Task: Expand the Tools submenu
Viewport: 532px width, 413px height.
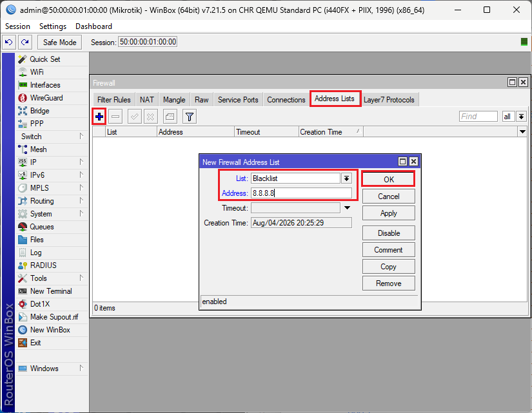Action: (x=53, y=278)
